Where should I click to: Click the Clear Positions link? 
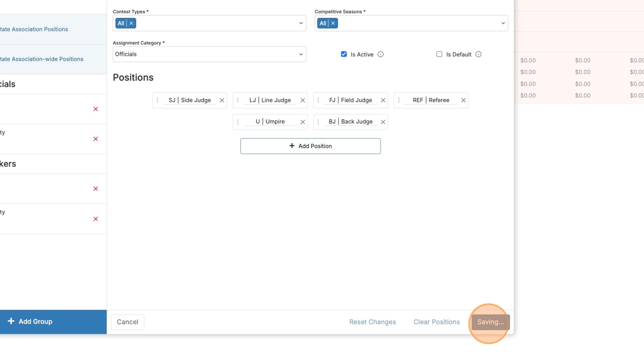(436, 322)
